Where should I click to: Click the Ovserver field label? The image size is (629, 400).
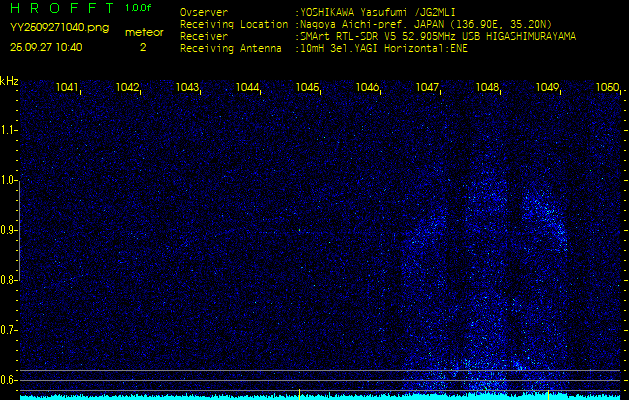coord(204,12)
